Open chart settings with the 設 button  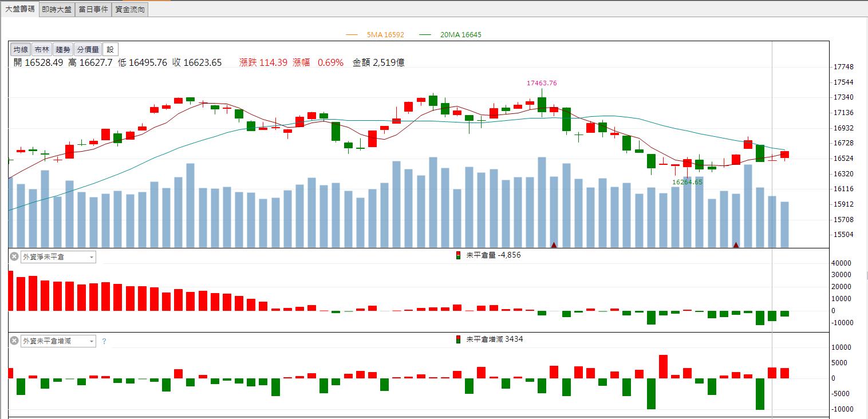click(111, 50)
